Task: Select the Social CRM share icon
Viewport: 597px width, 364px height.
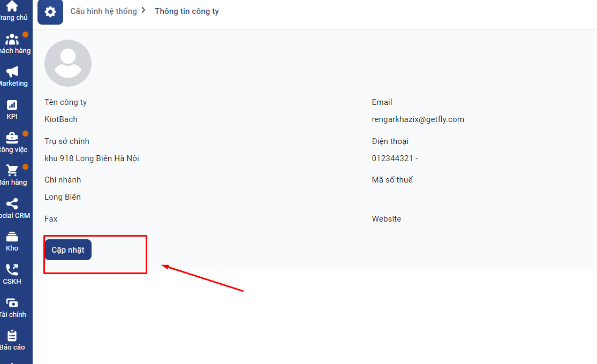Action: tap(12, 204)
